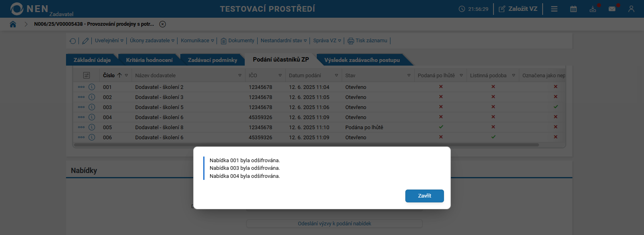Open filter for IČO column
Image resolution: width=644 pixels, height=235 pixels.
[280, 75]
